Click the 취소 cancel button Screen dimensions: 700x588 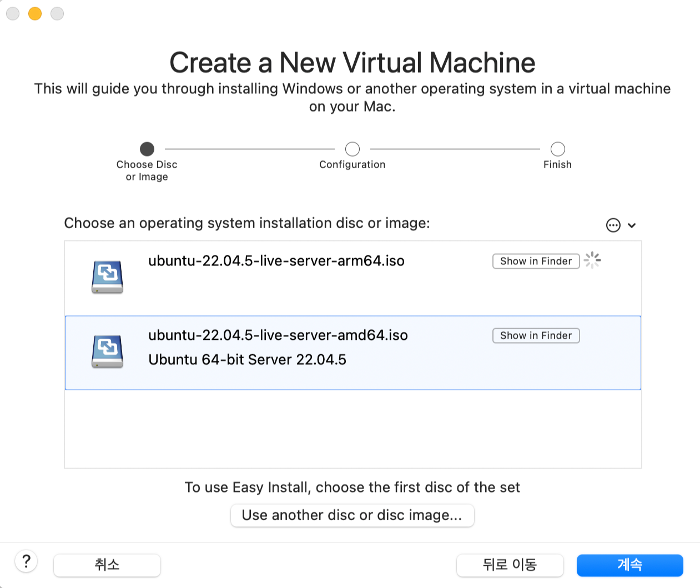coord(107,565)
